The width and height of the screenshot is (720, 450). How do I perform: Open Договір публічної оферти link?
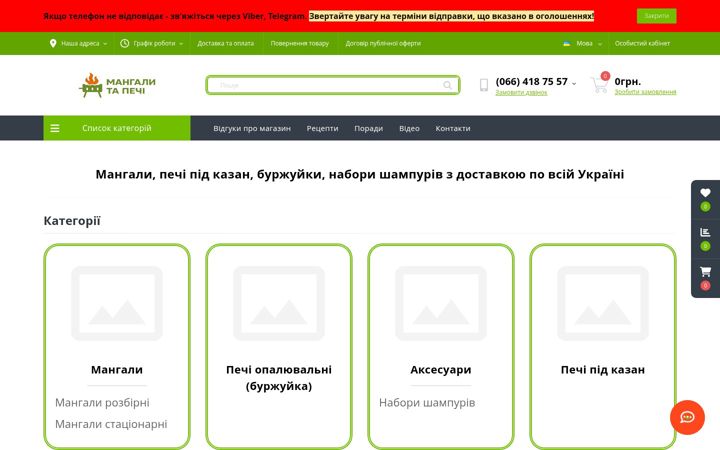click(383, 43)
